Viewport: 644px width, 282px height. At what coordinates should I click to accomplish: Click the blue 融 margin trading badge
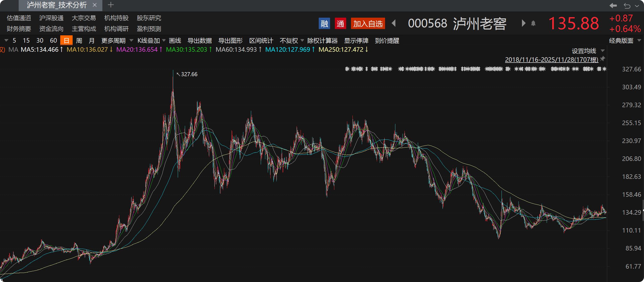point(324,24)
